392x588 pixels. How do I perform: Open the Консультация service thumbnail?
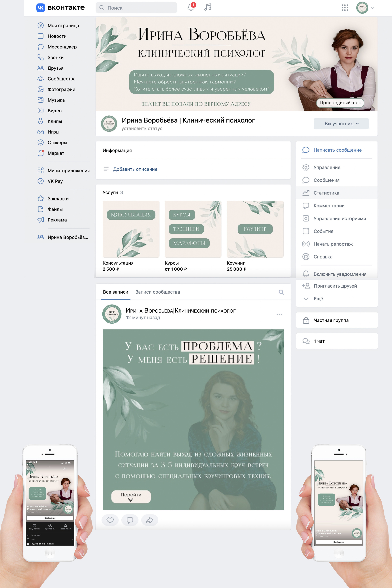(131, 229)
